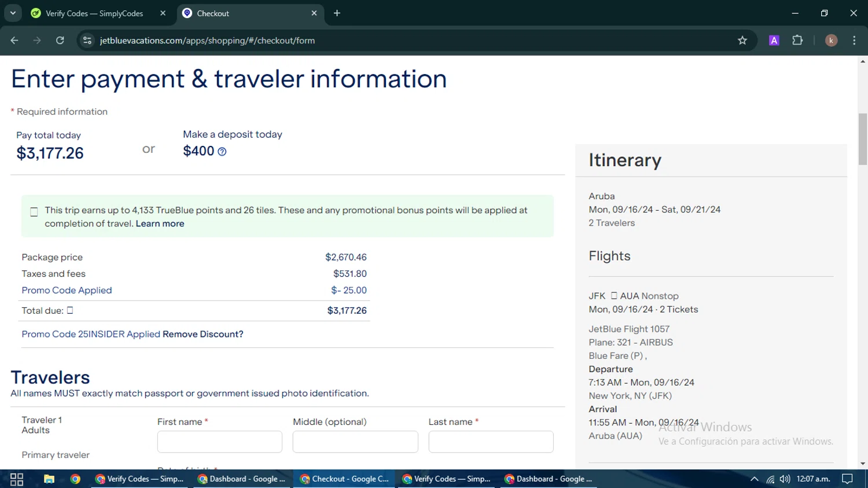Click the deposit info question mark icon

(222, 152)
